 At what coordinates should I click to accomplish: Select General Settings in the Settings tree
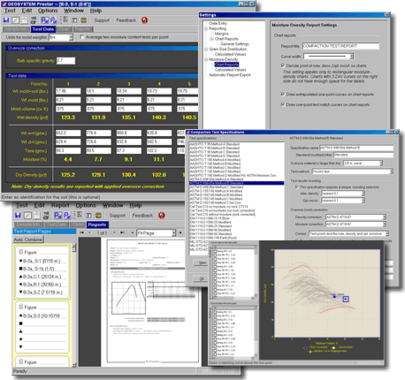pyautogui.click(x=235, y=44)
